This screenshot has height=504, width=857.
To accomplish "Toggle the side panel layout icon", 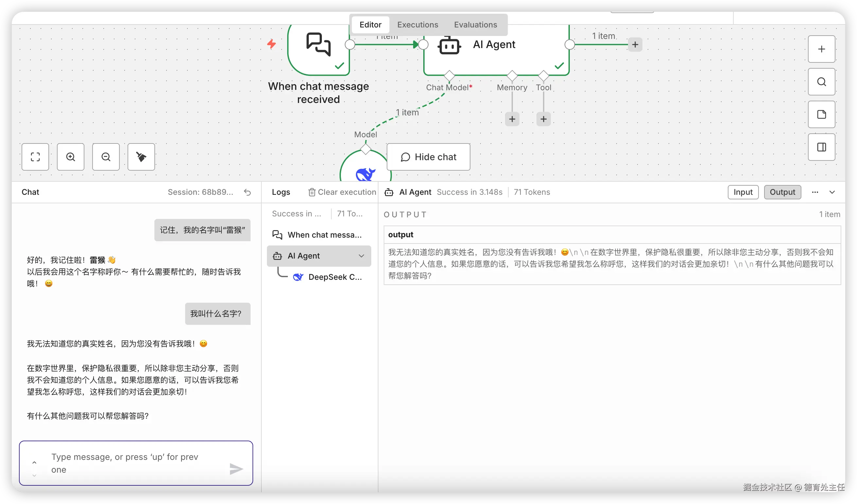I will (821, 147).
